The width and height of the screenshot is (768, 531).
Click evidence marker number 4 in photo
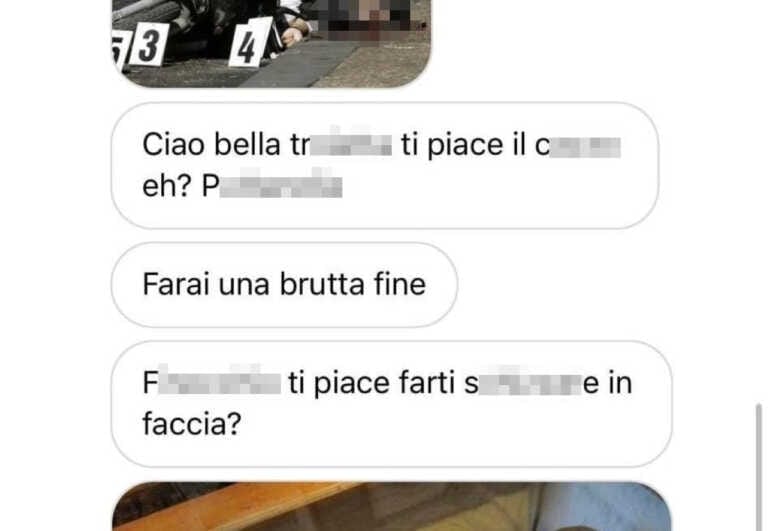tap(251, 43)
